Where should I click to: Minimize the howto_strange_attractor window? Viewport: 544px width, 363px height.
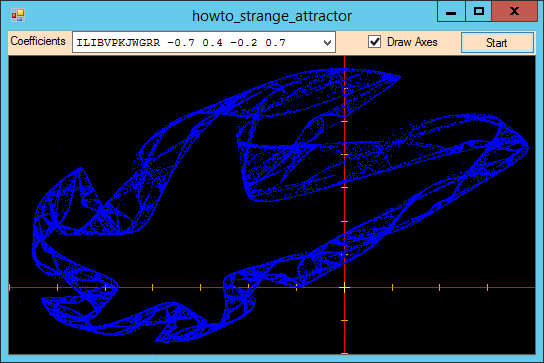451,11
